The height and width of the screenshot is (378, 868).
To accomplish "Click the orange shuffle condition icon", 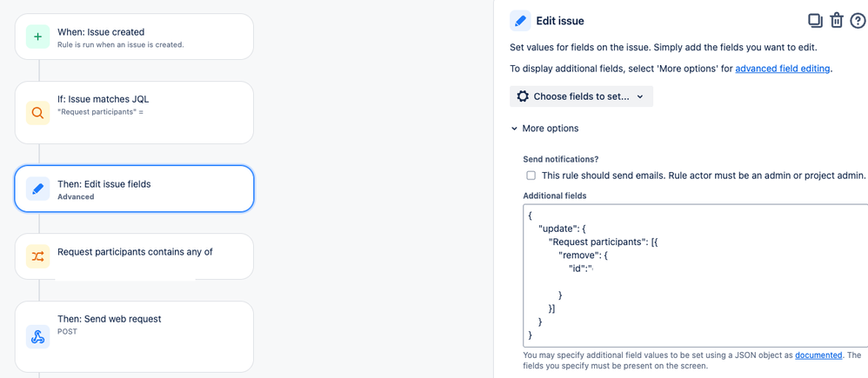I will 37,256.
